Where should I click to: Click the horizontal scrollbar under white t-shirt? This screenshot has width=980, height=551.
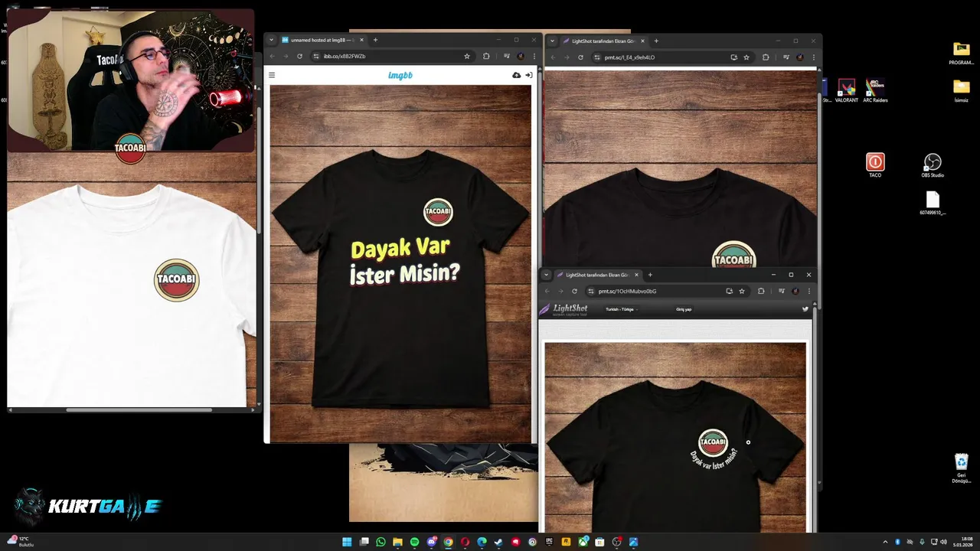[x=138, y=410]
